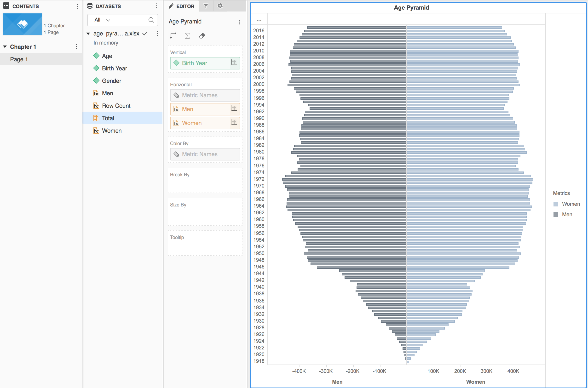Click the Contents panel icon at top left
The image size is (588, 388).
tap(6, 6)
